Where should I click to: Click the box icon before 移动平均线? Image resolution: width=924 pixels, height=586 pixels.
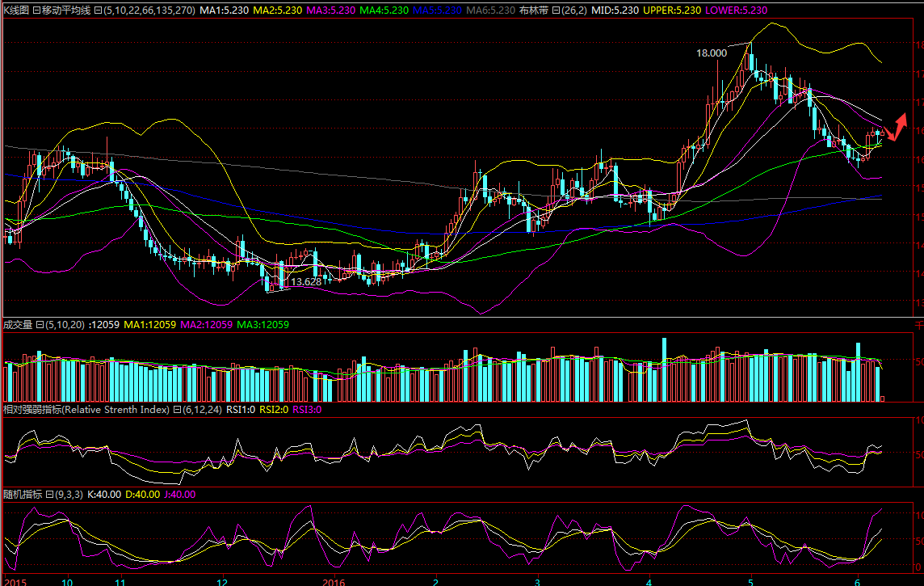pos(36,11)
